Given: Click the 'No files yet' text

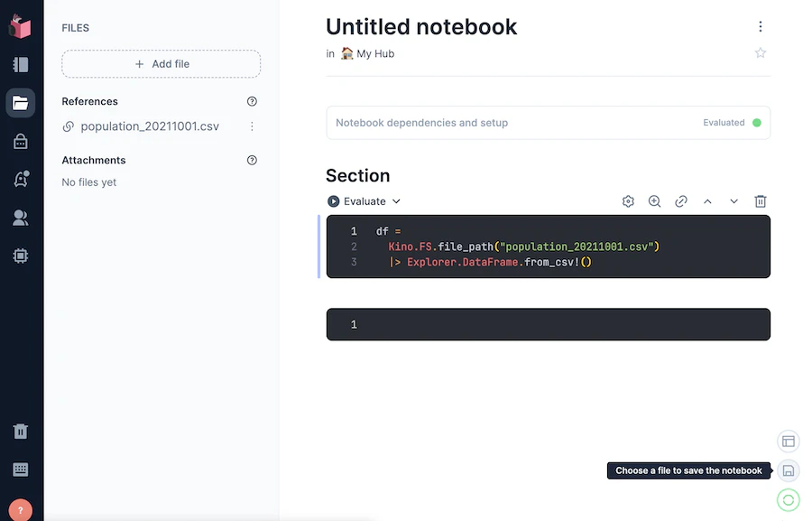Looking at the screenshot, I should tap(89, 182).
